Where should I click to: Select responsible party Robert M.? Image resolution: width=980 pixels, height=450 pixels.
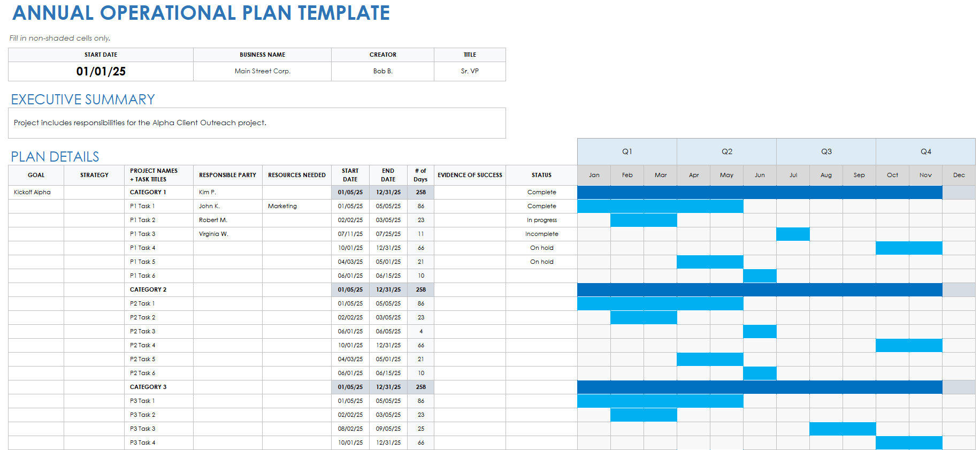click(227, 220)
